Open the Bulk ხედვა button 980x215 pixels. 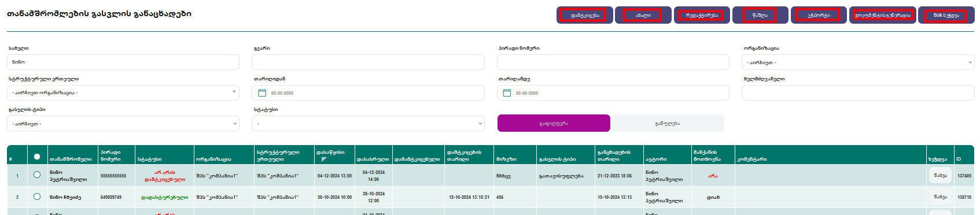946,15
